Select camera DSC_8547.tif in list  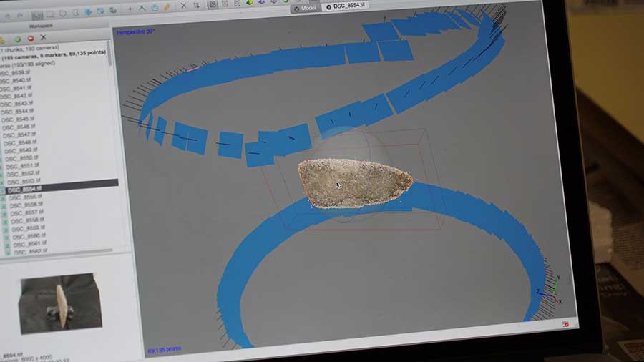[x=20, y=135]
